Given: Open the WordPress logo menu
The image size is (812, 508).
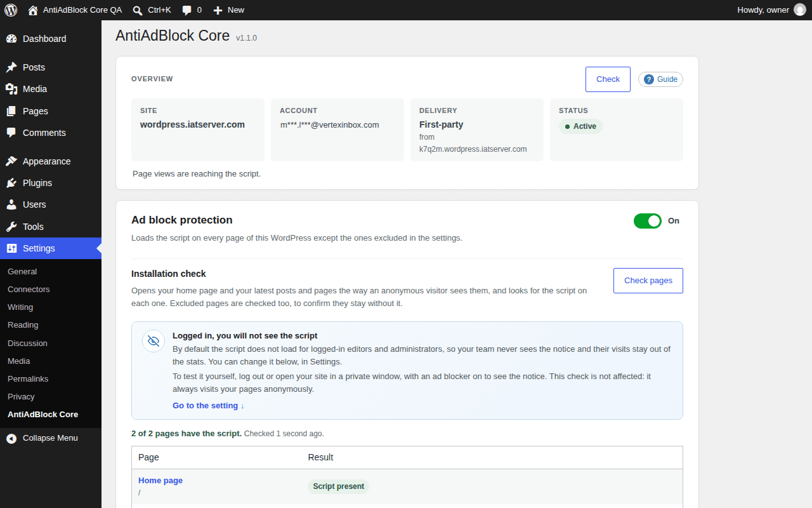Looking at the screenshot, I should (x=11, y=10).
